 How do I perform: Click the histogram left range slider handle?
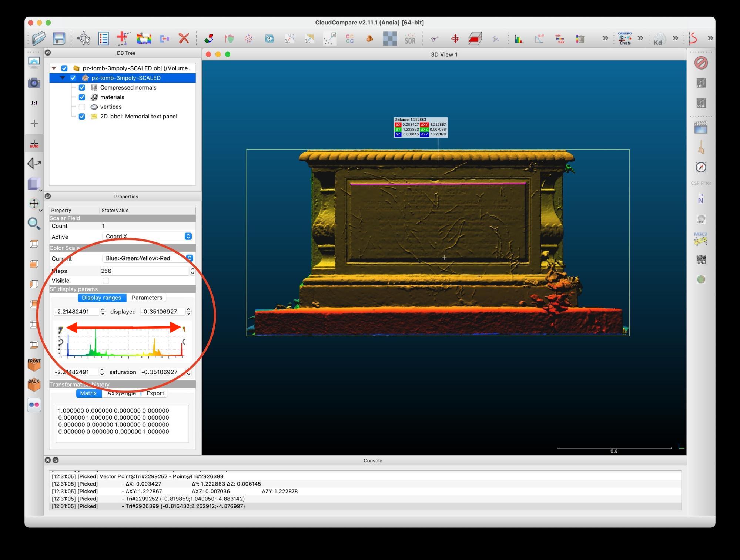pos(61,329)
